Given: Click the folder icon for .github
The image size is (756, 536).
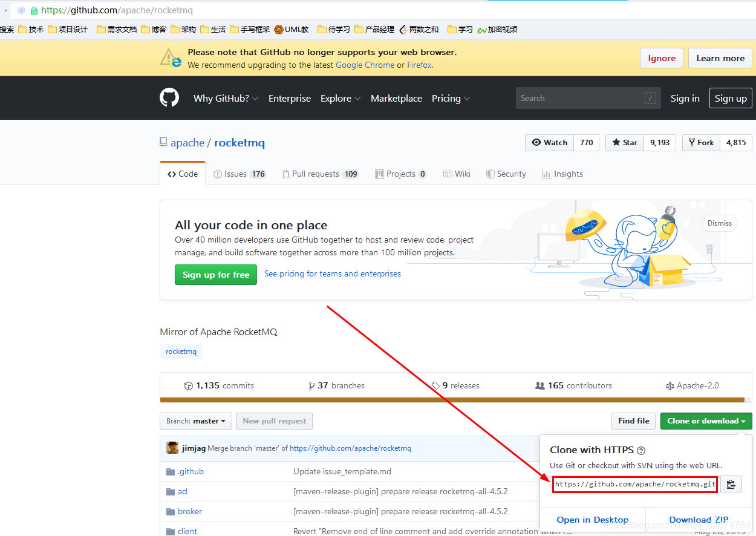Looking at the screenshot, I should (x=171, y=472).
